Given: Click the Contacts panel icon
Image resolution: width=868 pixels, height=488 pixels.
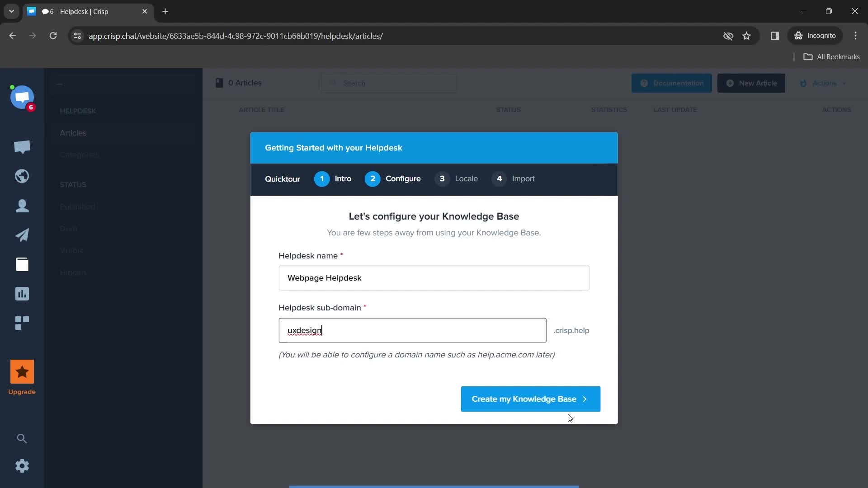Looking at the screenshot, I should tap(21, 205).
